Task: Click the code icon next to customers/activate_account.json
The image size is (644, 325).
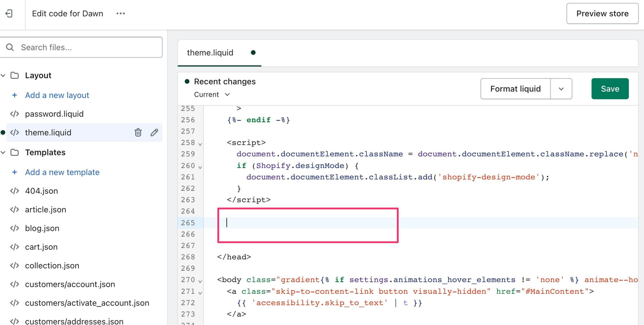Action: (x=15, y=303)
